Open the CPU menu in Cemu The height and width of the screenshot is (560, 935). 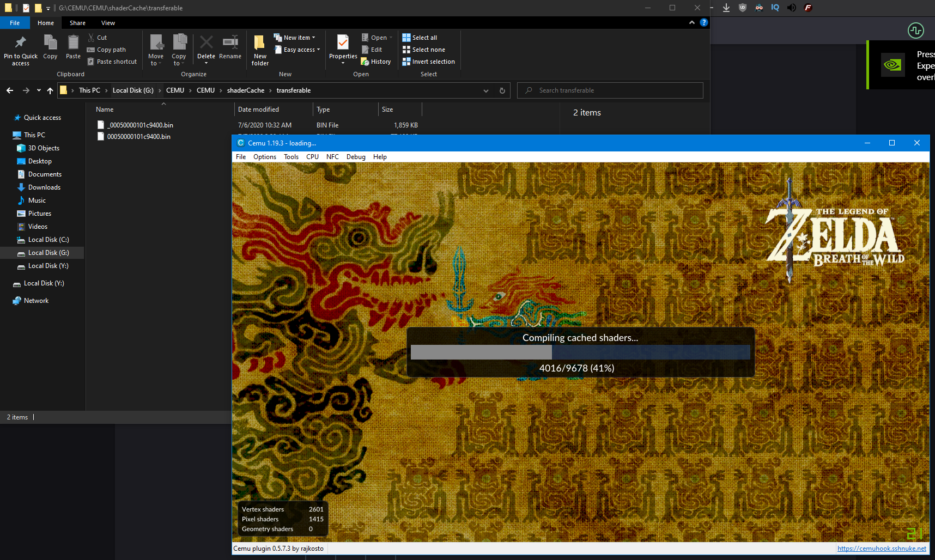click(312, 157)
